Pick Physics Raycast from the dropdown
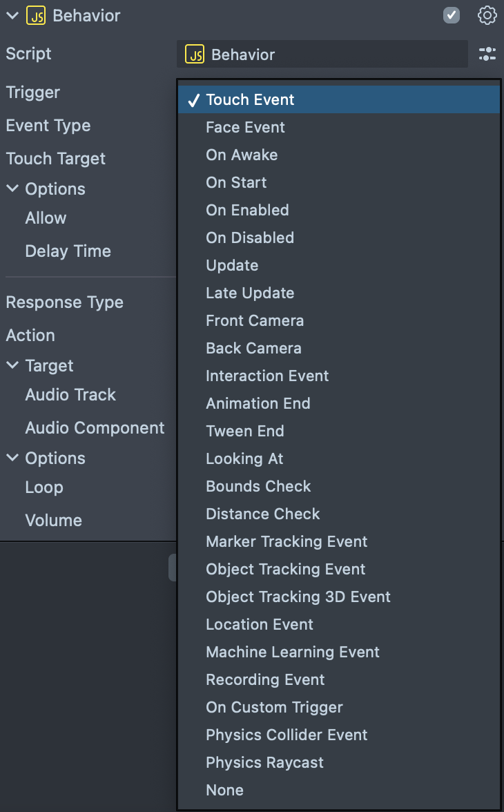 (264, 762)
